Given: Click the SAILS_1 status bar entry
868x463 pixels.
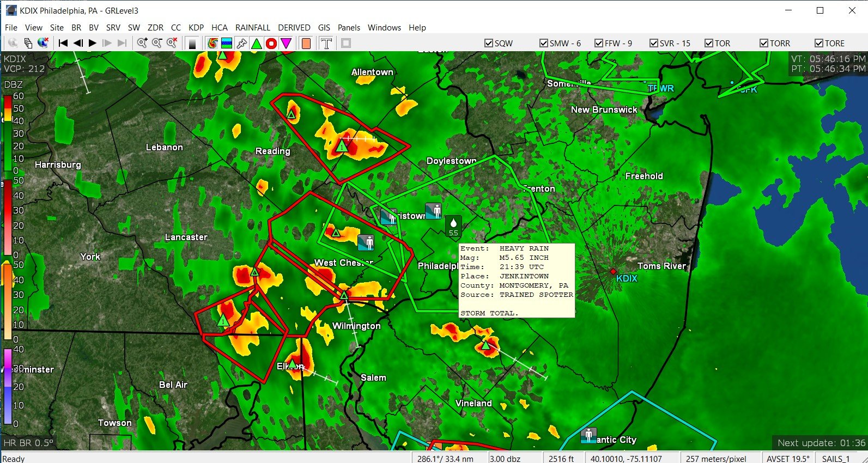Looking at the screenshot, I should pos(835,459).
